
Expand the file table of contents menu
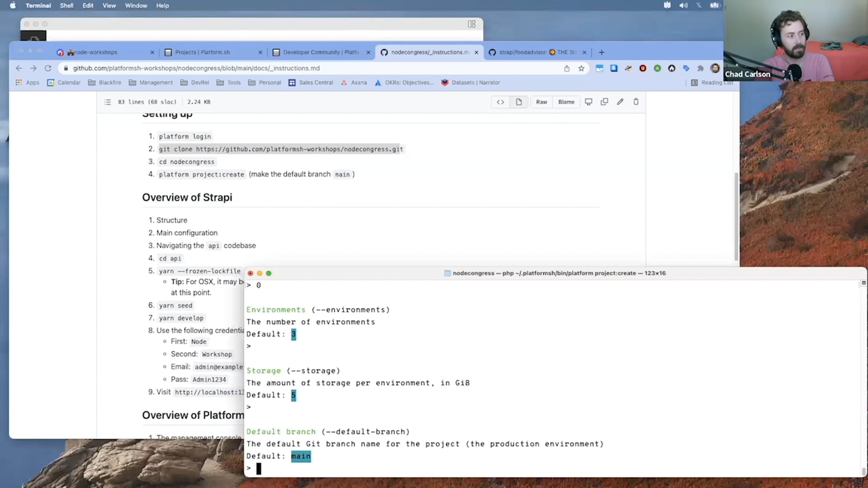point(108,102)
